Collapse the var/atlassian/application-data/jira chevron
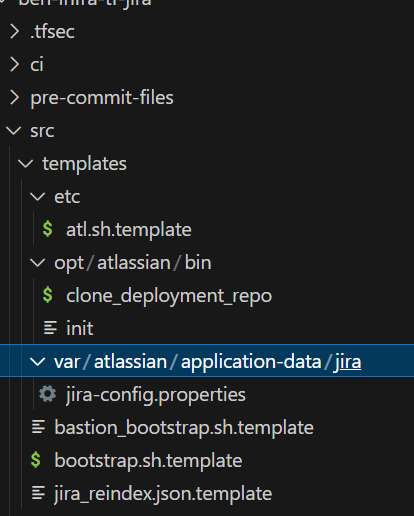The height and width of the screenshot is (516, 414). (x=38, y=362)
